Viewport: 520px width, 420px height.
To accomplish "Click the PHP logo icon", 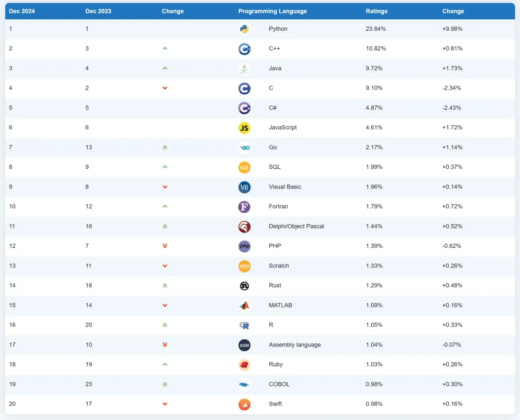I will [x=244, y=246].
